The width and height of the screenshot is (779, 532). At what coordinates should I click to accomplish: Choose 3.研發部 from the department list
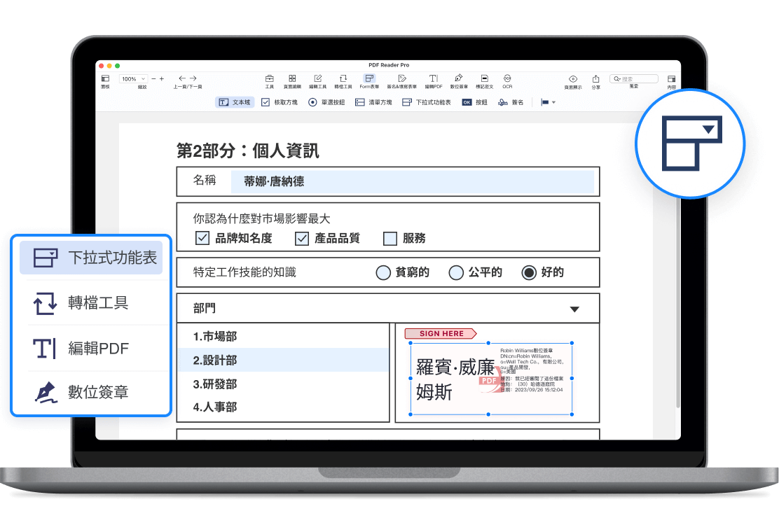[x=216, y=384]
